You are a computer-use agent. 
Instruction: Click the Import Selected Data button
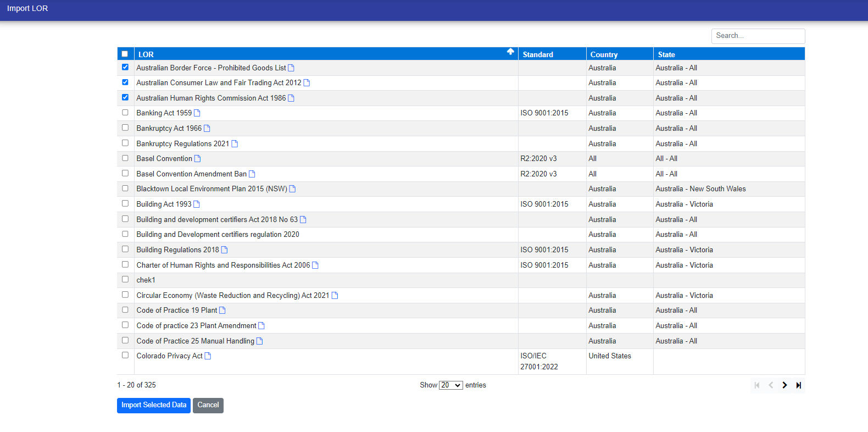pyautogui.click(x=154, y=405)
